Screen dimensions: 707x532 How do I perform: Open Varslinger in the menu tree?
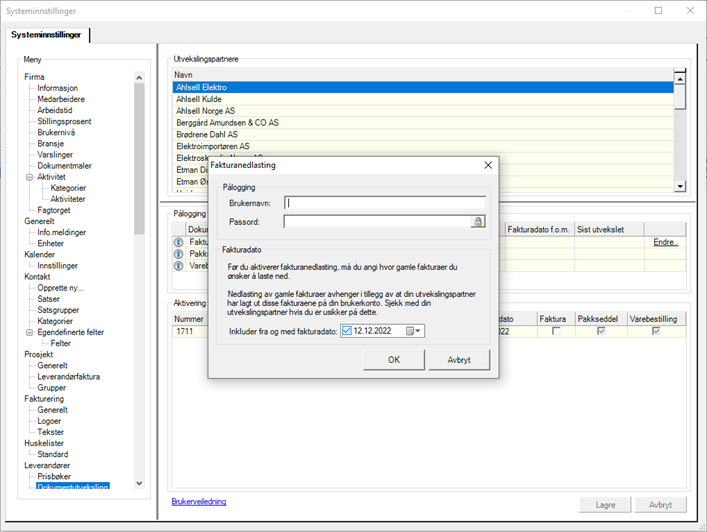[x=55, y=155]
